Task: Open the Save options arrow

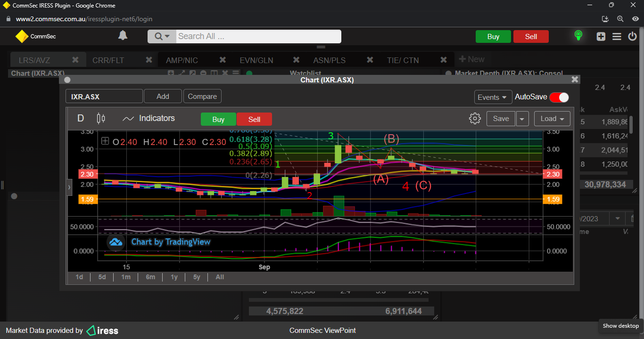Action: (522, 119)
